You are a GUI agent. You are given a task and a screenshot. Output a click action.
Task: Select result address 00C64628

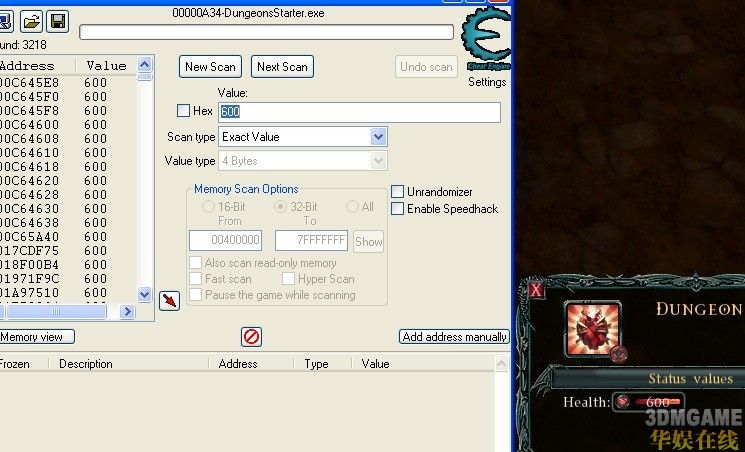coord(29,195)
